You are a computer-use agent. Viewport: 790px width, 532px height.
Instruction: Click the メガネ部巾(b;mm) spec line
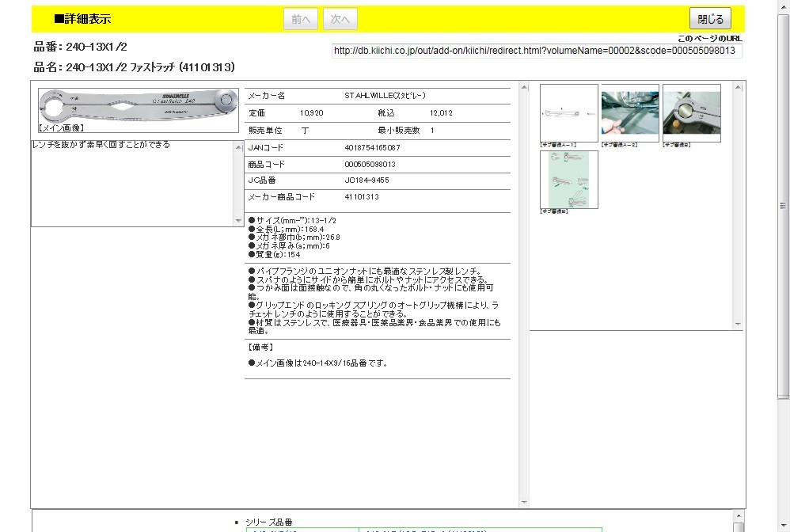tap(294, 237)
